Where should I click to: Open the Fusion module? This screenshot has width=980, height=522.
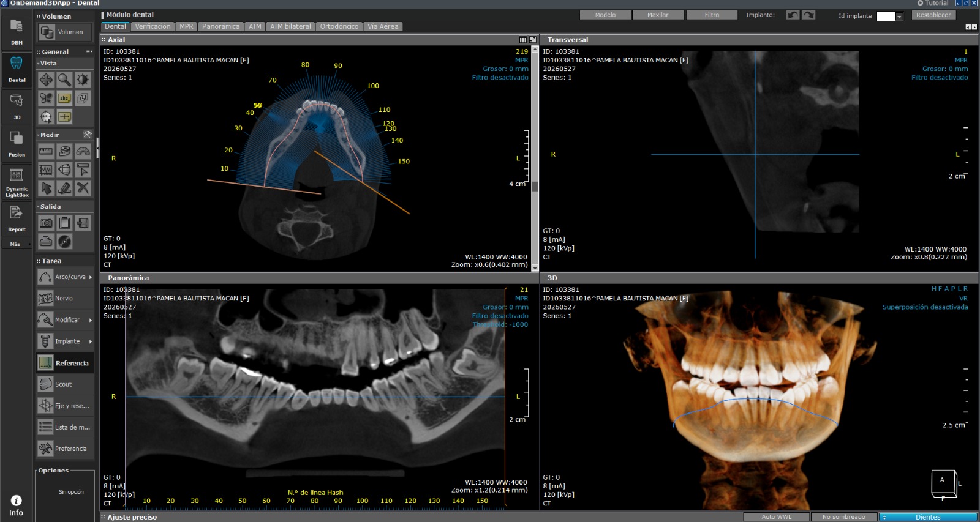pyautogui.click(x=17, y=144)
